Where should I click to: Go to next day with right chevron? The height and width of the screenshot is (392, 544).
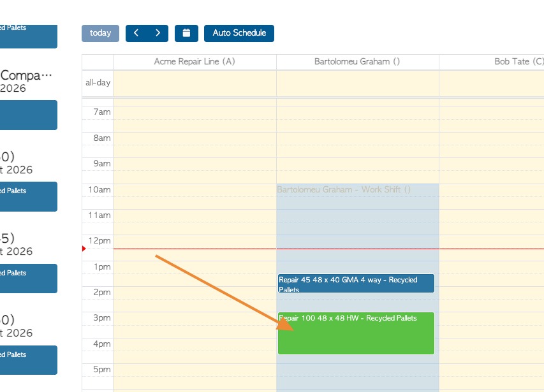158,33
